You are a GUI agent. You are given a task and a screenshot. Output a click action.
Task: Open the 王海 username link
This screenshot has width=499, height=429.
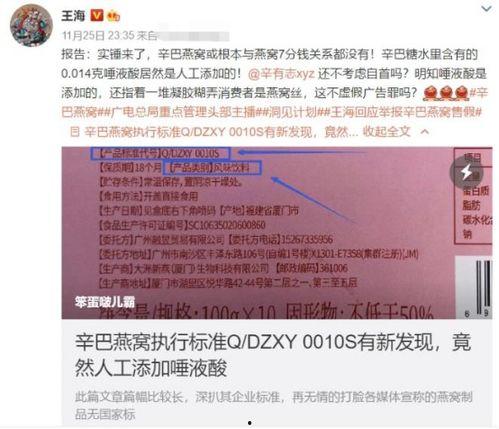point(74,15)
